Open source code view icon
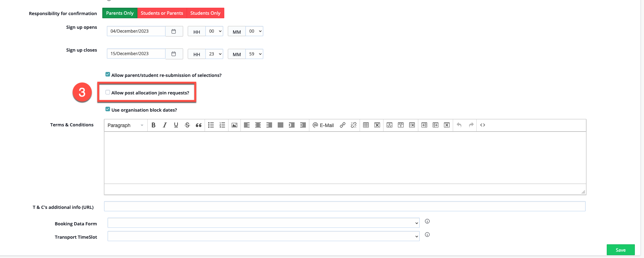 tap(483, 125)
